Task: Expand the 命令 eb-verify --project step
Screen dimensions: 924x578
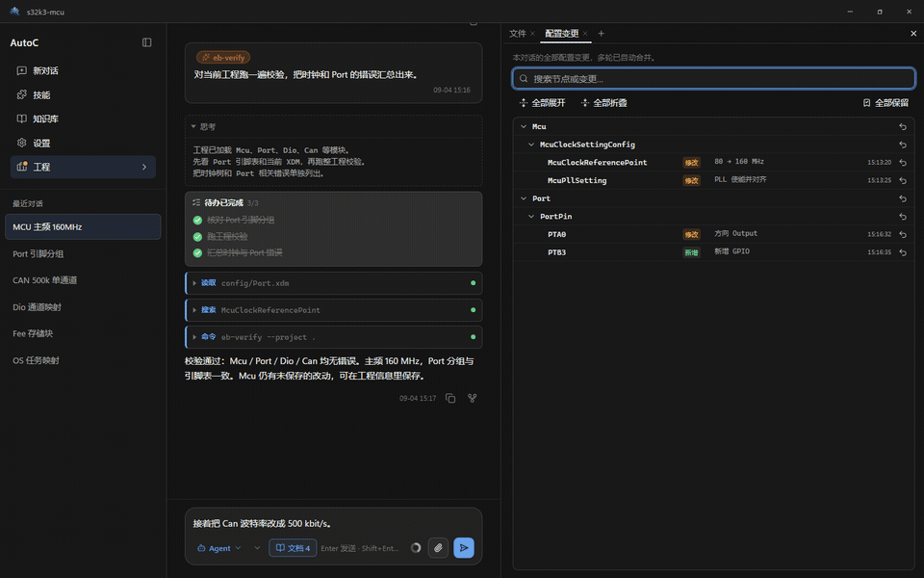Action: (334, 337)
